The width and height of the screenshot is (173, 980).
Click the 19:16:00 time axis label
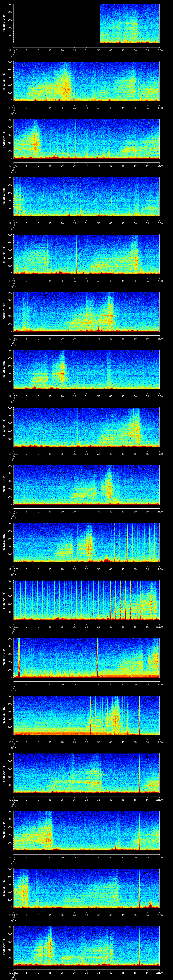[13, 454]
